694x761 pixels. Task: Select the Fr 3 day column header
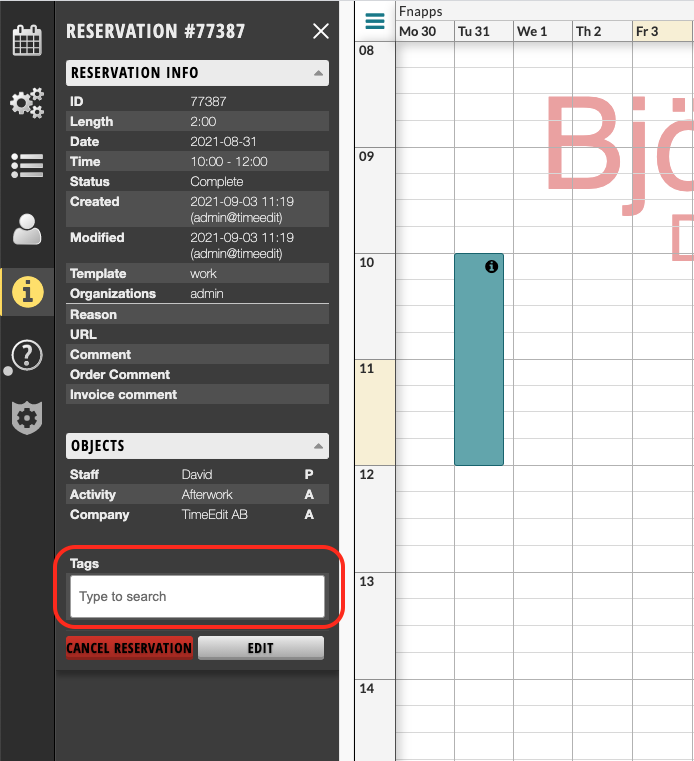(662, 32)
